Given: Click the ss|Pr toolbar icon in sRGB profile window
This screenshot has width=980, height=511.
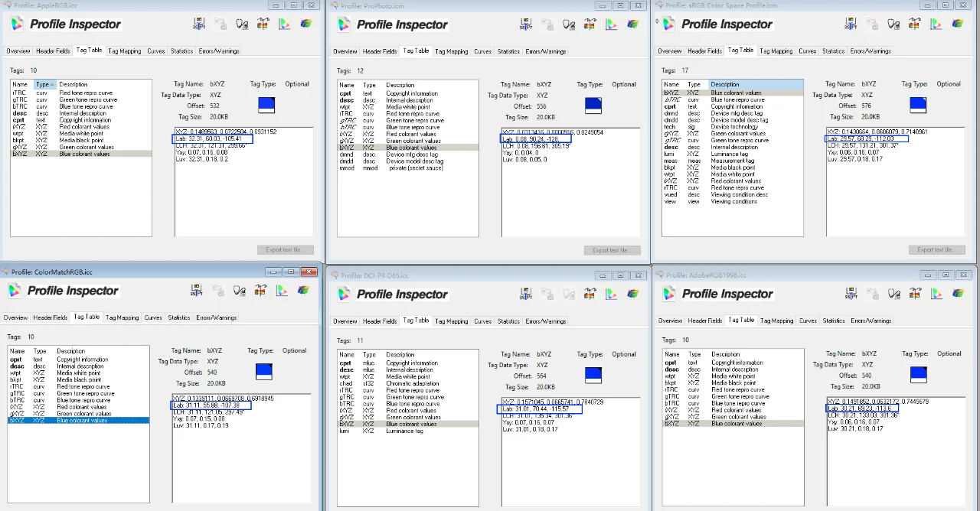Looking at the screenshot, I should [x=851, y=24].
